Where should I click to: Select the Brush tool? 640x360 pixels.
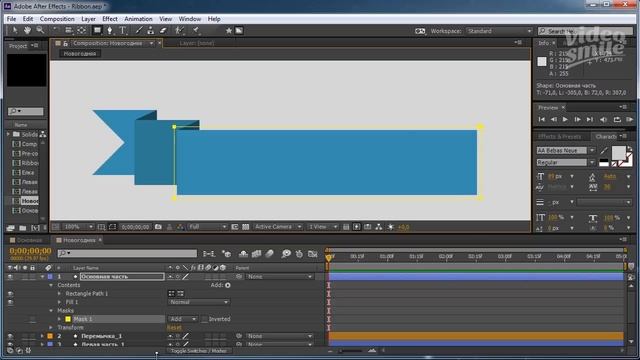tap(139, 31)
